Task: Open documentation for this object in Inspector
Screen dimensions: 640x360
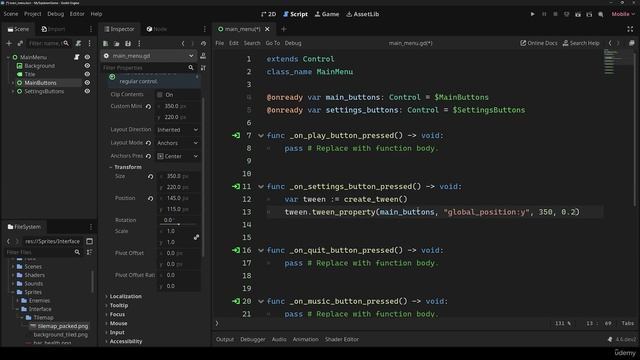Action: [x=203, y=56]
